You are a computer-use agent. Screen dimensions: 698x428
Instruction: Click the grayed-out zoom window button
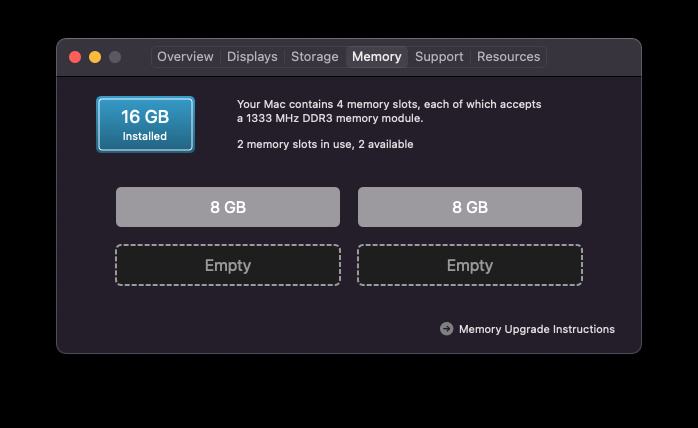pos(115,57)
